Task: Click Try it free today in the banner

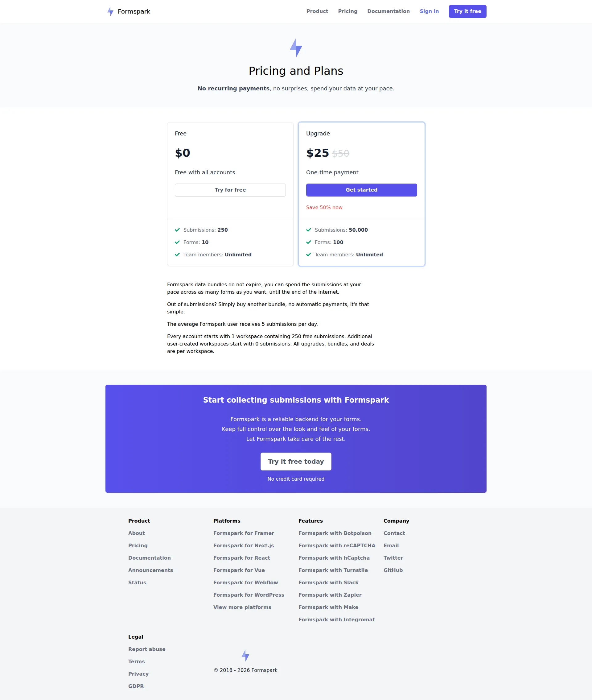Action: (x=296, y=461)
